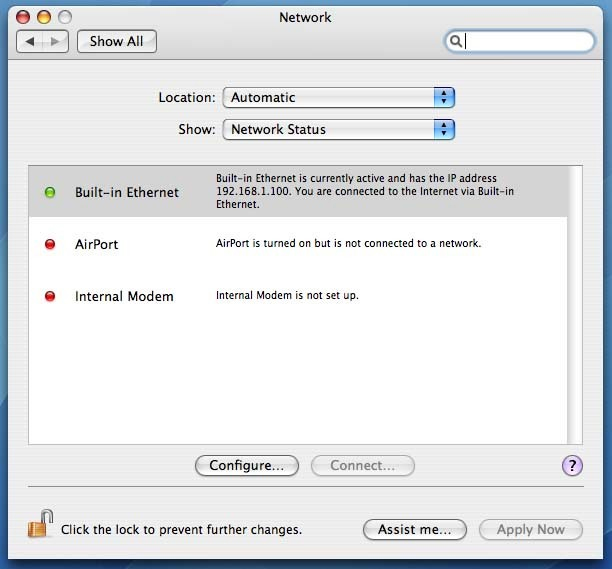
Task: Open the Show dropdown set to Network Status
Action: [338, 129]
